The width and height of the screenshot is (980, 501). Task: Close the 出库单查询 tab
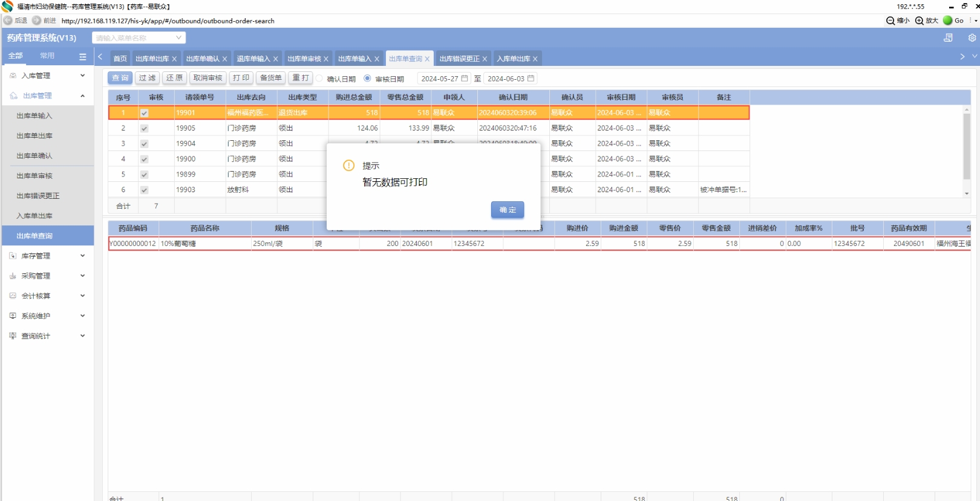coord(427,59)
